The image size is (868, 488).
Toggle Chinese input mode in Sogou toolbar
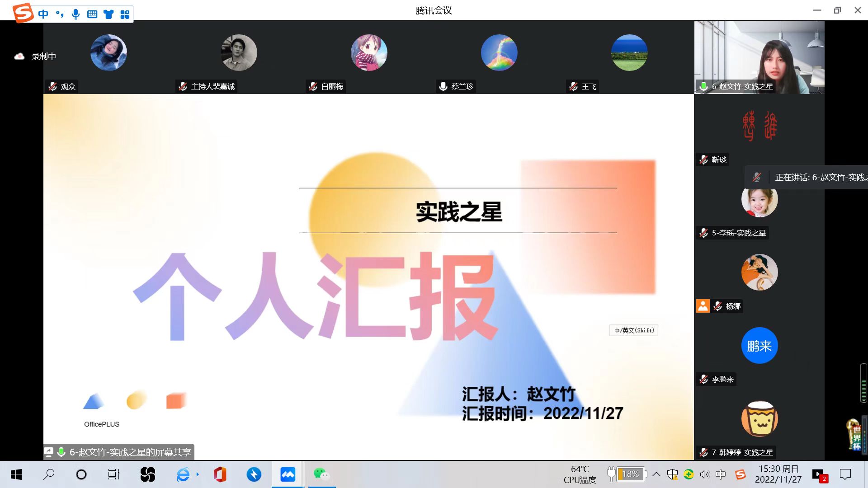coord(43,14)
